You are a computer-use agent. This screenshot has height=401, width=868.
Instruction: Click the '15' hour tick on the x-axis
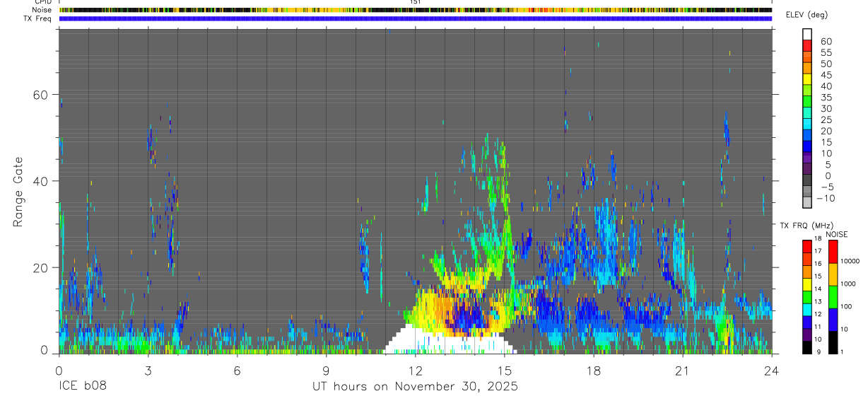click(504, 370)
